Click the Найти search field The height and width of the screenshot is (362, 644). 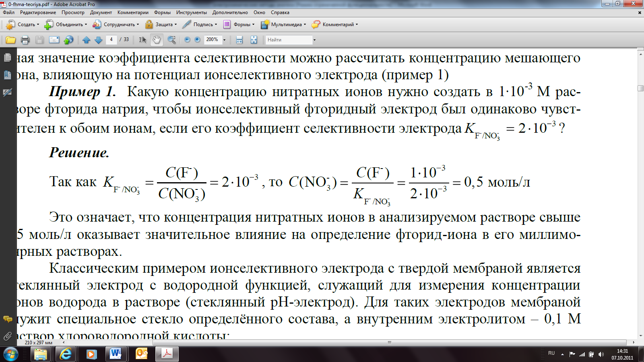(289, 40)
